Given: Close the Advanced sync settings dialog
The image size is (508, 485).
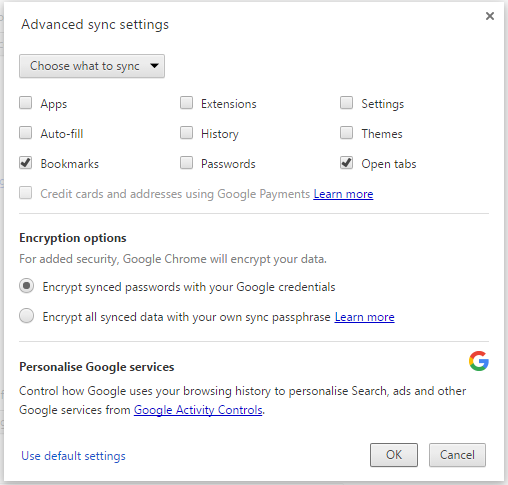Looking at the screenshot, I should pyautogui.click(x=490, y=16).
